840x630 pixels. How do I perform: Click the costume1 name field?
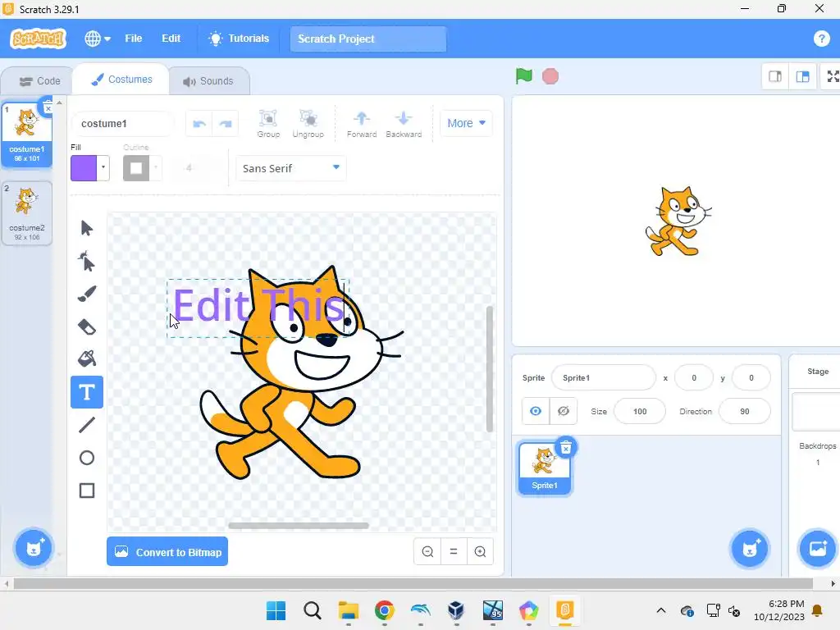point(122,124)
